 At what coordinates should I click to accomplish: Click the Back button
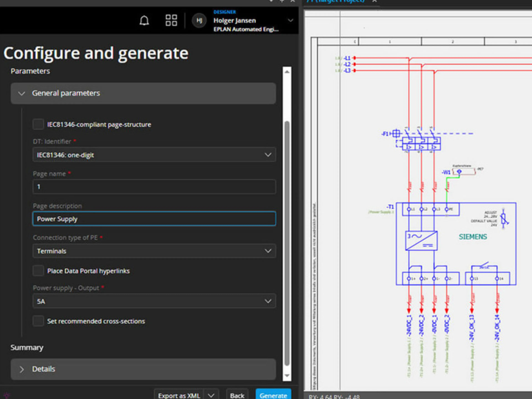pos(237,395)
